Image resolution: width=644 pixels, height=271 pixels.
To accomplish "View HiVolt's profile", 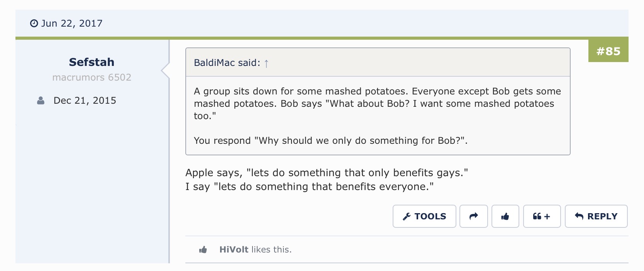I will (234, 249).
